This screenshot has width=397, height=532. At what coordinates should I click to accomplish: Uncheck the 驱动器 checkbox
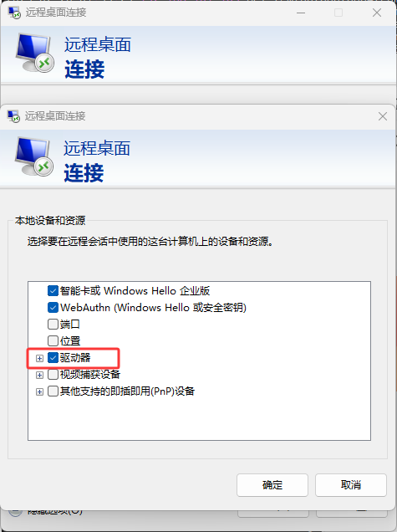point(53,358)
